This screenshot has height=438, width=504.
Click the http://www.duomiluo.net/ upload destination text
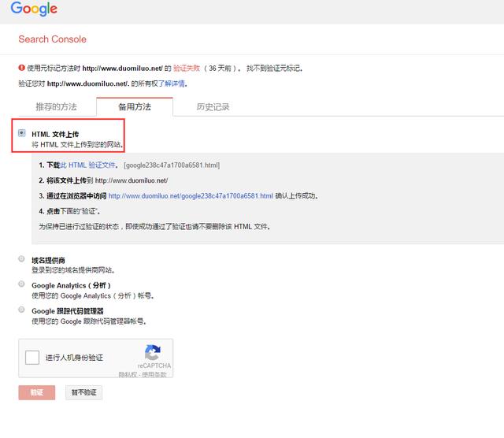coord(132,180)
